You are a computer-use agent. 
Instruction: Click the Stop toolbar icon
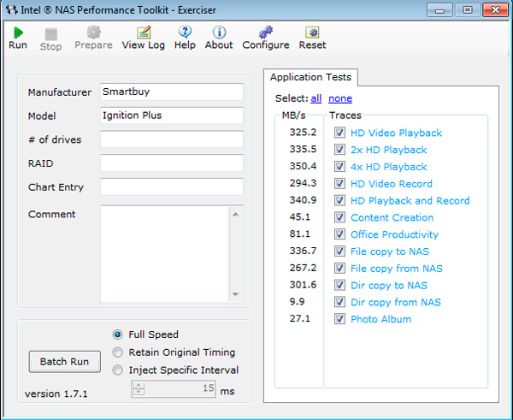(51, 34)
